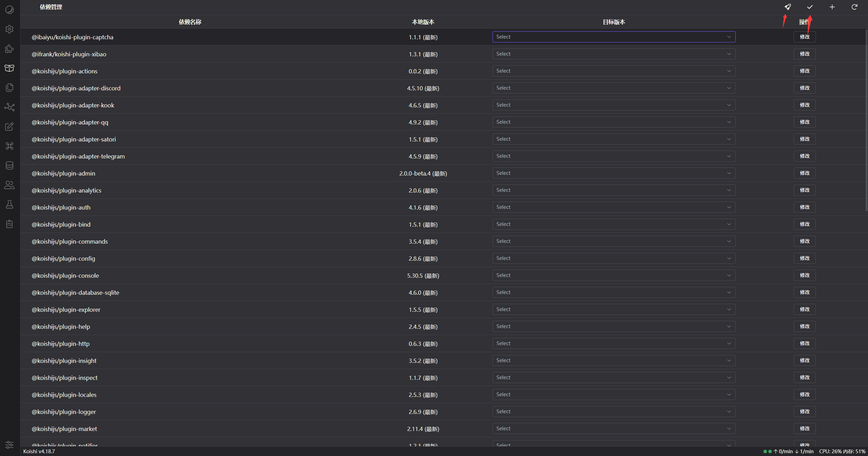This screenshot has height=456, width=868.
Task: Click 修改 button for plugin-explorer
Action: 804,309
